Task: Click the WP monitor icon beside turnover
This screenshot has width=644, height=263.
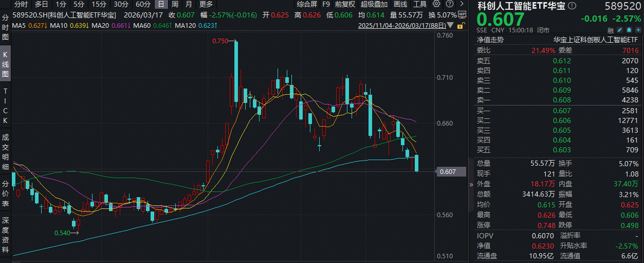Action: click(462, 14)
